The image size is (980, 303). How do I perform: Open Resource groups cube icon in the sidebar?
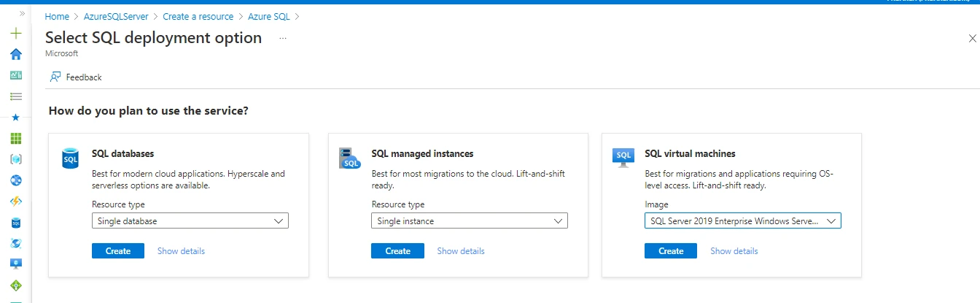click(x=16, y=159)
